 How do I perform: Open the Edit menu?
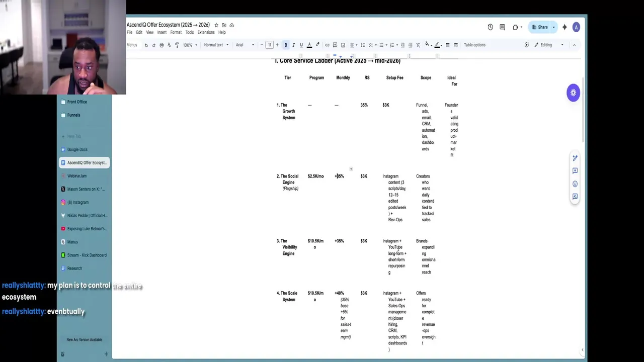tap(139, 33)
